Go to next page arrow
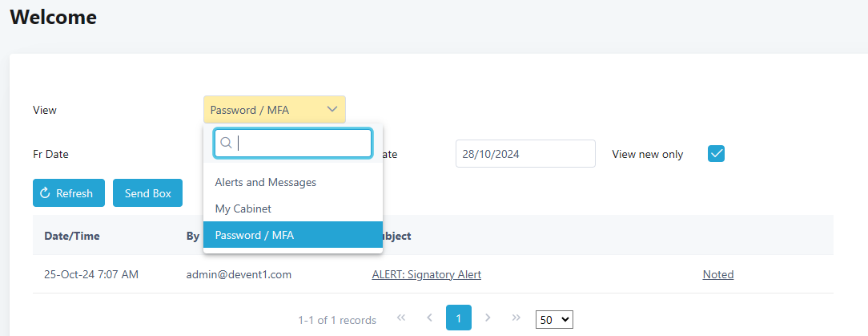The width and height of the screenshot is (868, 336). (x=488, y=318)
